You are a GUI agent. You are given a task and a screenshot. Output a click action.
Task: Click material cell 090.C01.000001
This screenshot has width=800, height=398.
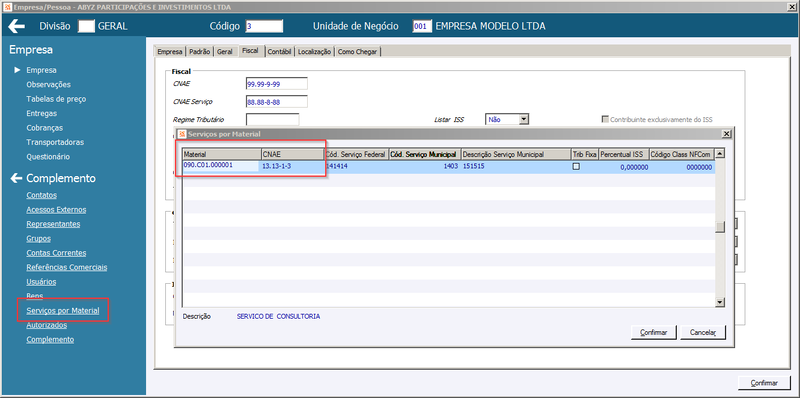click(x=221, y=166)
